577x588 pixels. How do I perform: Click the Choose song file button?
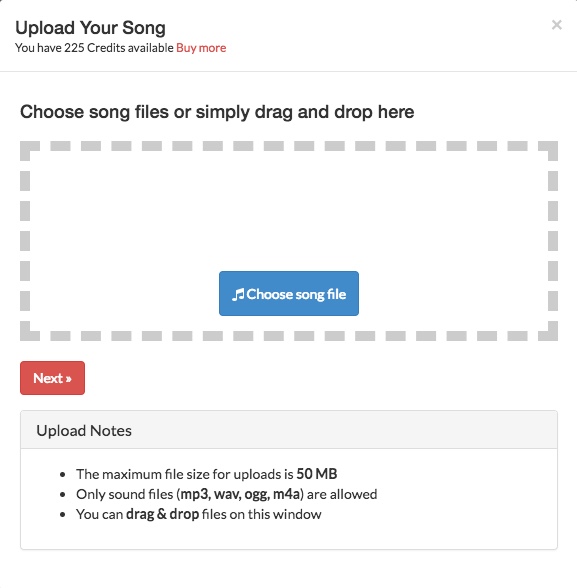289,294
